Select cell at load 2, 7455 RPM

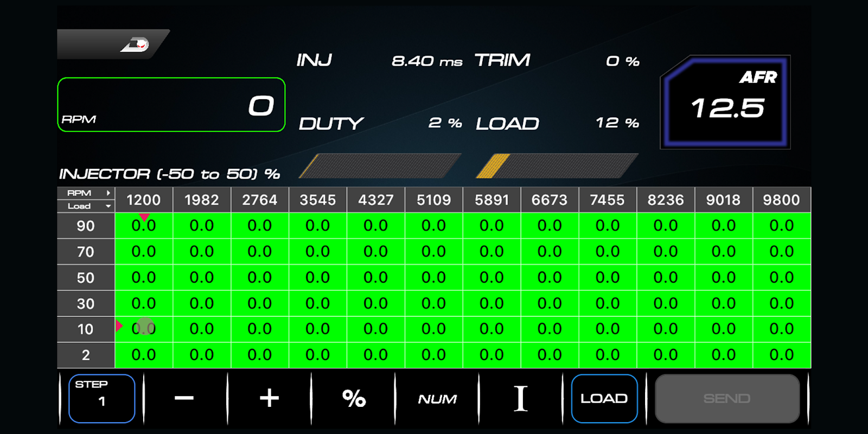click(x=608, y=355)
